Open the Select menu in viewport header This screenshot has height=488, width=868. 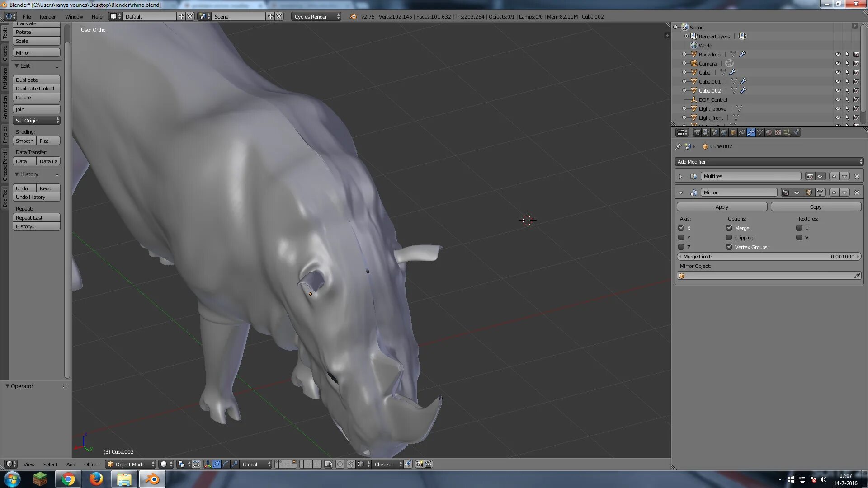[x=50, y=464]
